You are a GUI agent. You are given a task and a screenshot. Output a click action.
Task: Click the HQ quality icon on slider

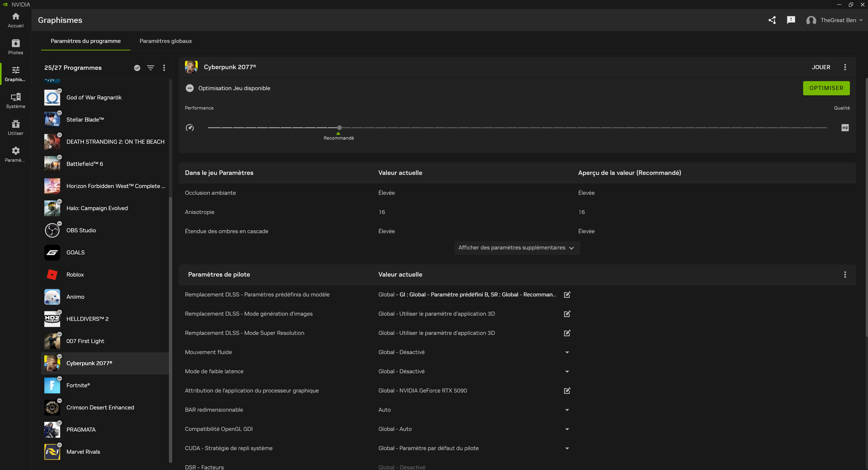pyautogui.click(x=845, y=128)
